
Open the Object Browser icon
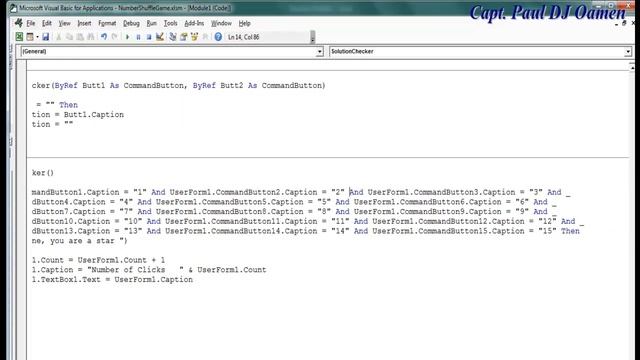tap(194, 37)
